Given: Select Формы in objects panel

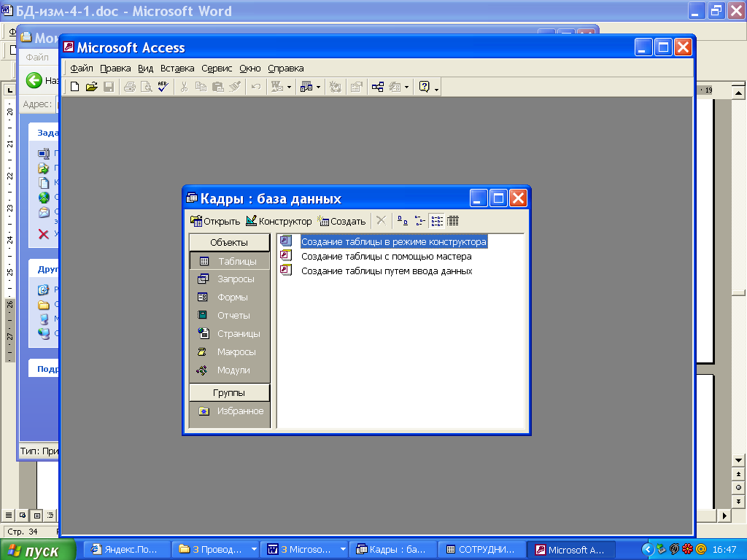Looking at the screenshot, I should coord(230,297).
